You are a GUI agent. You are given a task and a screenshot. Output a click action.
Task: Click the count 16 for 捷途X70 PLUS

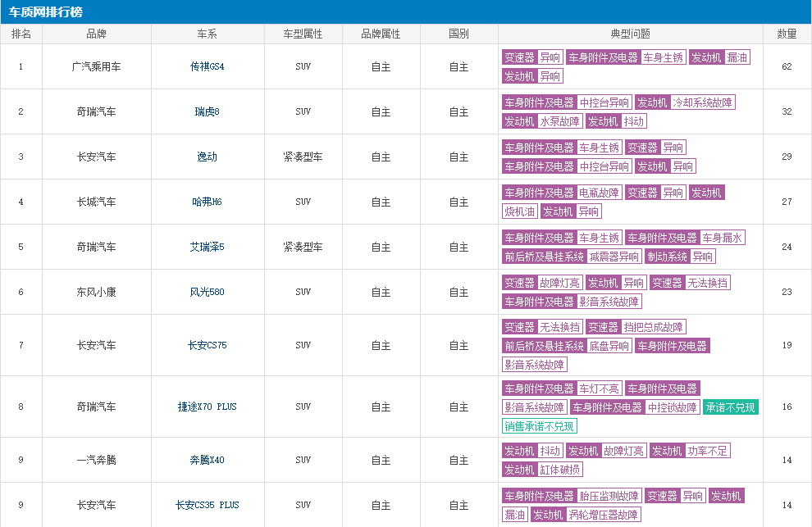point(787,407)
